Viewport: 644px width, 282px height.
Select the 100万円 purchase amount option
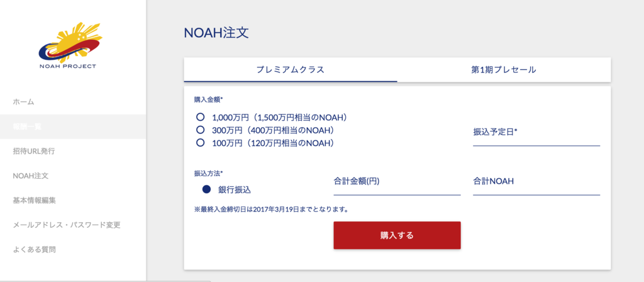click(201, 143)
